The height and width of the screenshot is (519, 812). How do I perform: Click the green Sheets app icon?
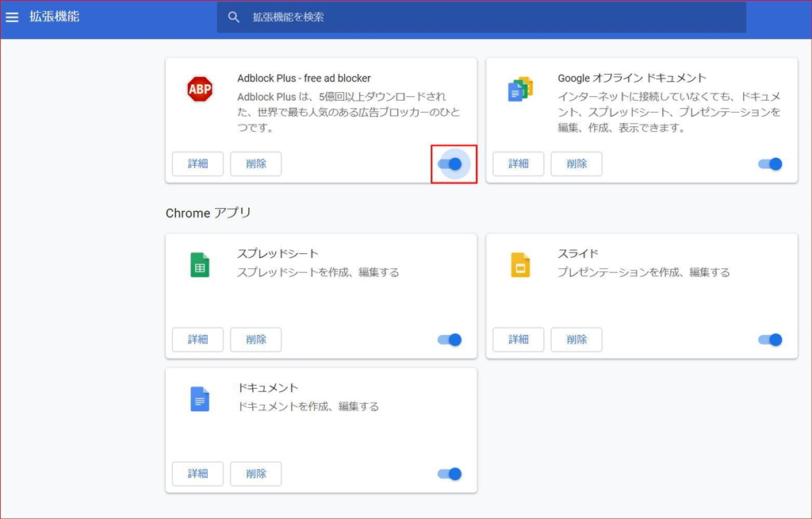click(x=200, y=265)
